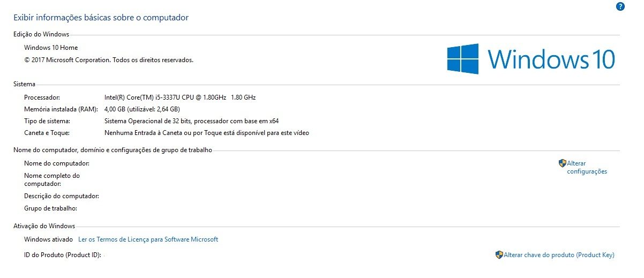Open Alterar chave do produto (Product Key) link
This screenshot has width=644, height=278.
(559, 255)
